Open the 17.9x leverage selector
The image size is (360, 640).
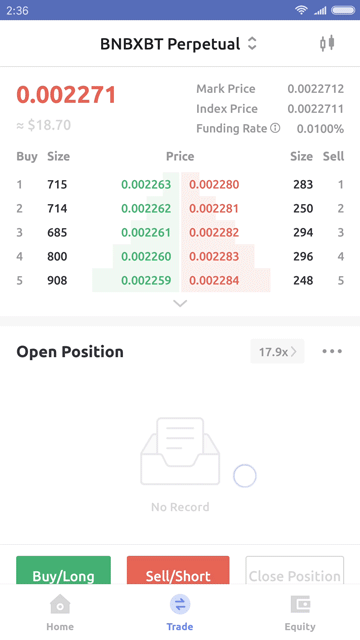click(278, 351)
